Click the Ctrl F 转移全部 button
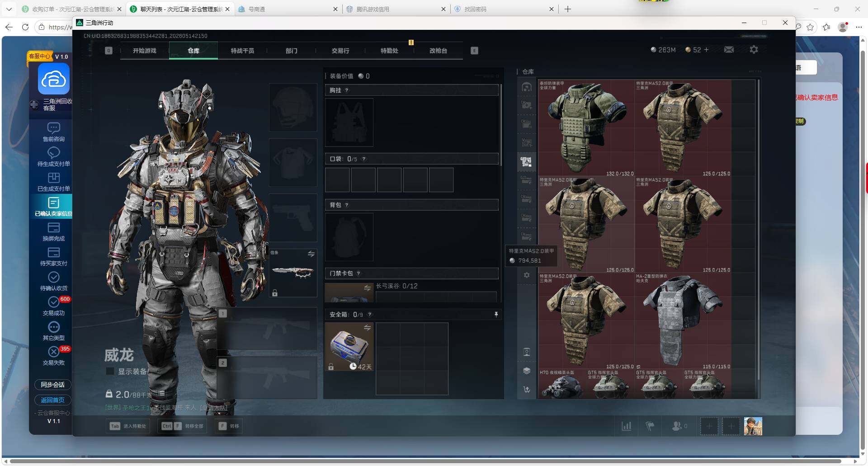 coord(182,426)
